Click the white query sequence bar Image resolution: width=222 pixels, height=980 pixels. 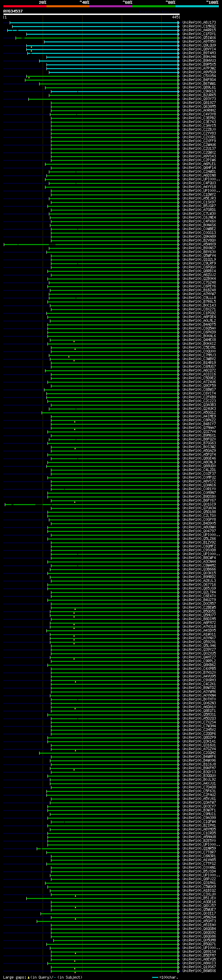[x=91, y=15]
